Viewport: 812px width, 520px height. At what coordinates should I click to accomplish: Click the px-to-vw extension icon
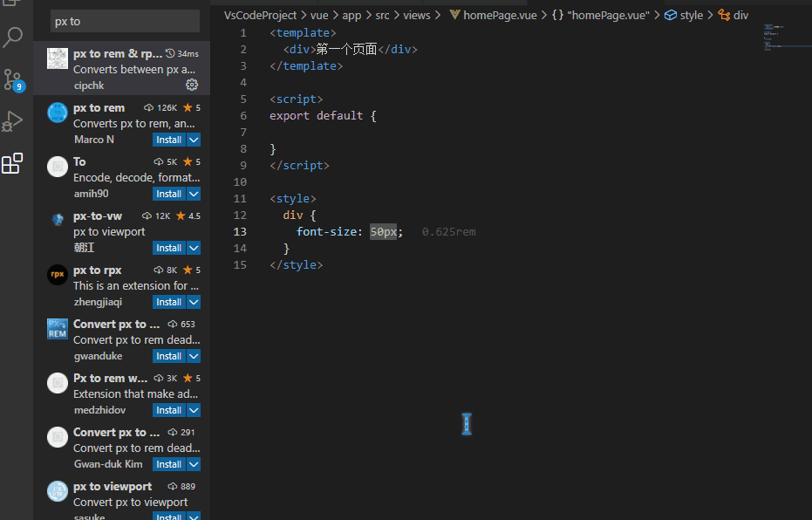(58, 221)
